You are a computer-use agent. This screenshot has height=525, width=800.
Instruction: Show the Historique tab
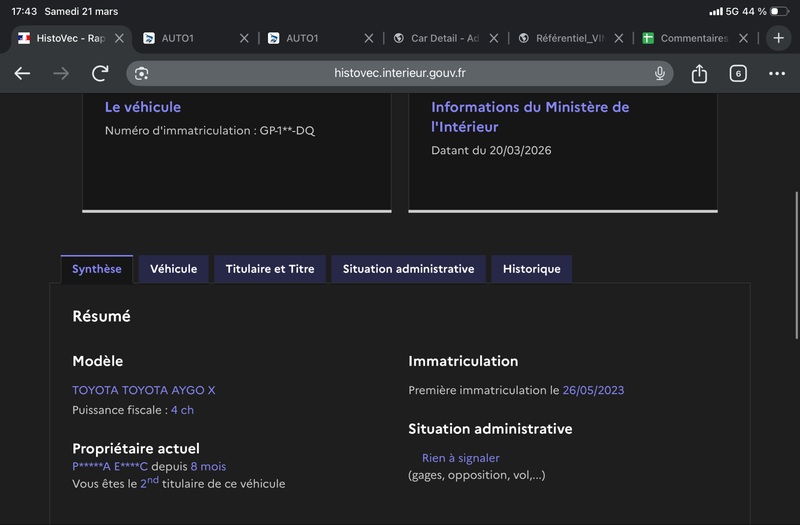point(531,269)
